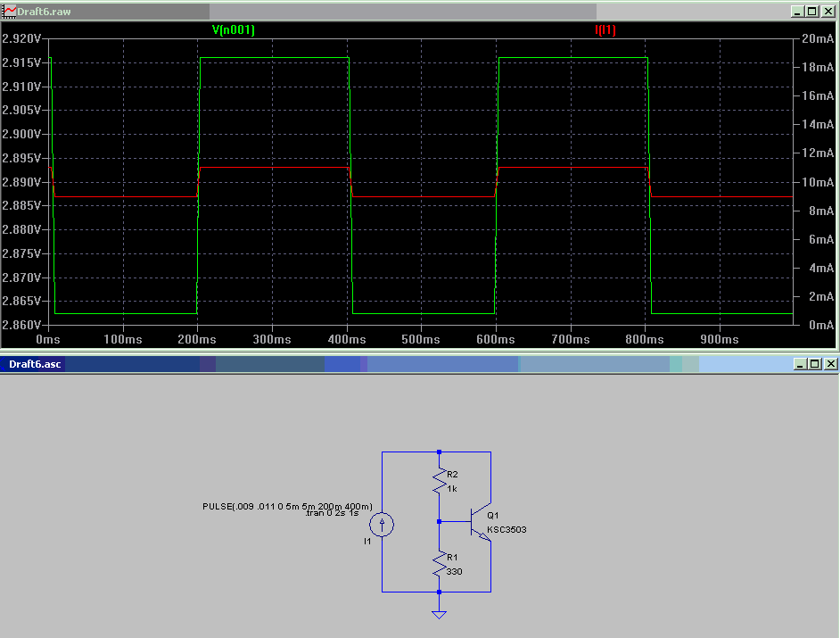The width and height of the screenshot is (840, 638).
Task: Click the ground symbol in schematic
Action: 440,615
